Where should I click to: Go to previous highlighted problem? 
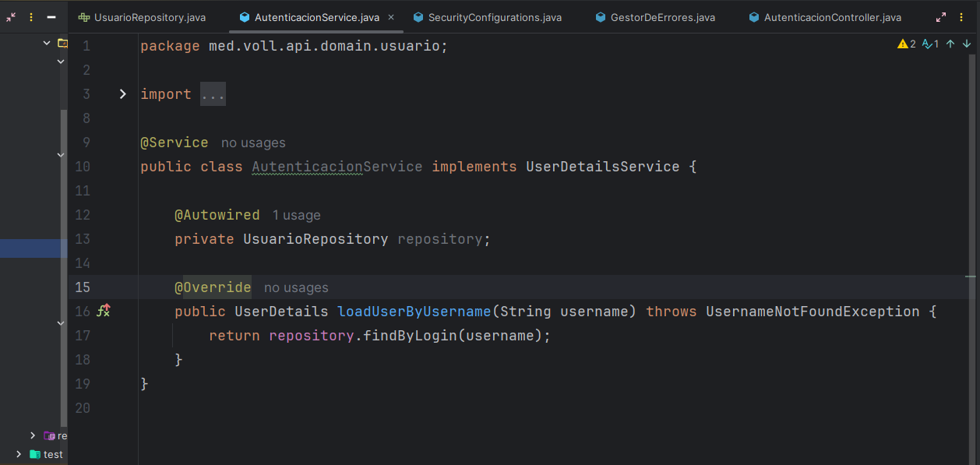(950, 44)
